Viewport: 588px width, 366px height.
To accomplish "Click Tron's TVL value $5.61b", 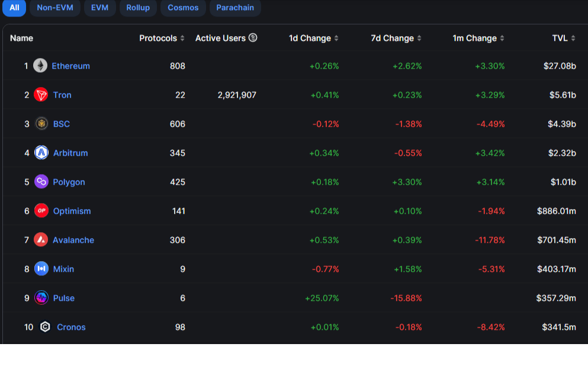I will 563,95.
